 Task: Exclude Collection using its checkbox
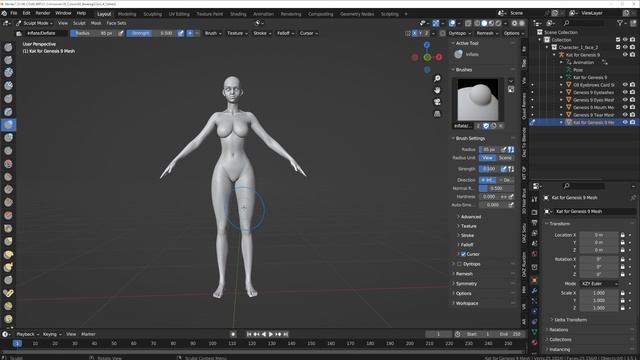click(618, 40)
